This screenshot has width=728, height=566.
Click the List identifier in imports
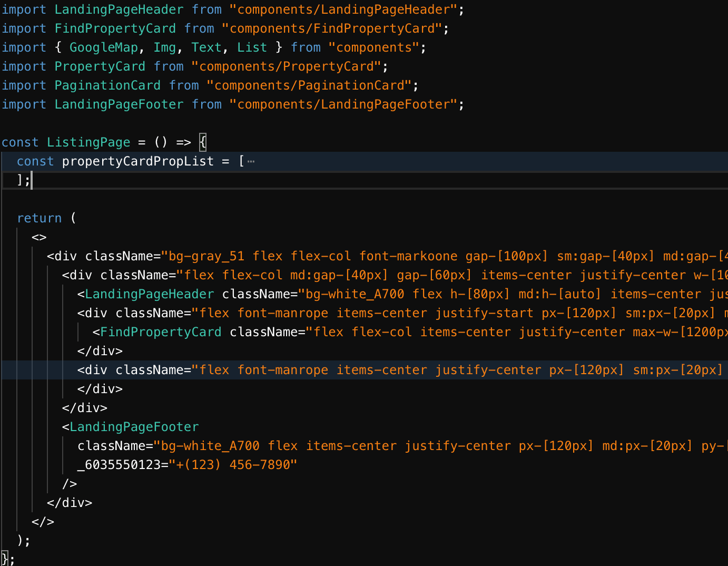252,47
